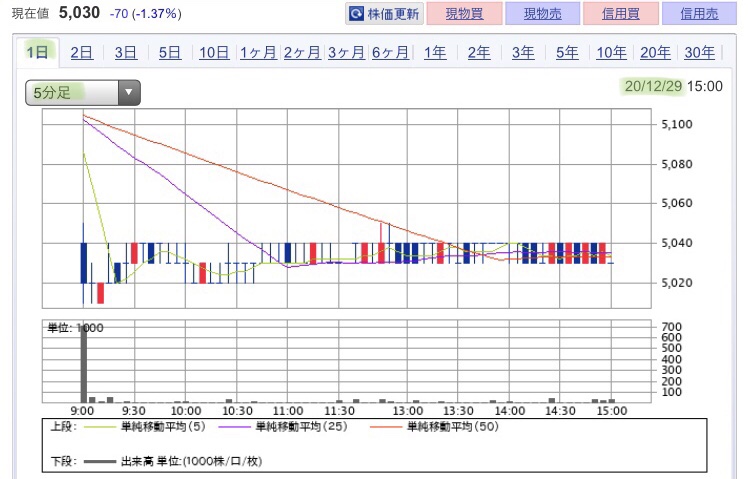View the 1年 chart period
The image size is (749, 479).
[x=435, y=52]
